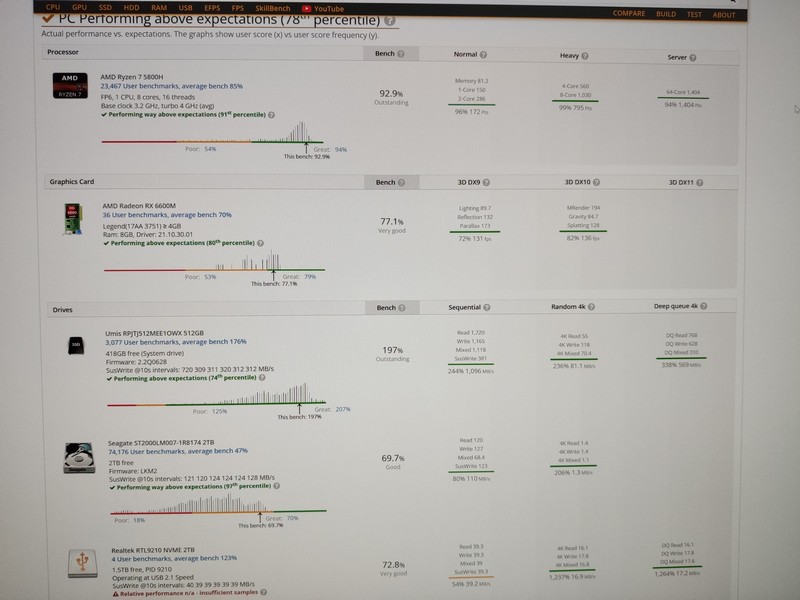Click the Realtek USB drive icon

82,563
